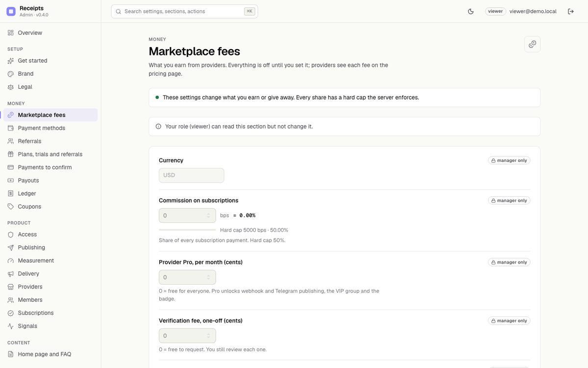Click the Access shield icon
Viewport: 588px width, 368px height.
pos(11,235)
